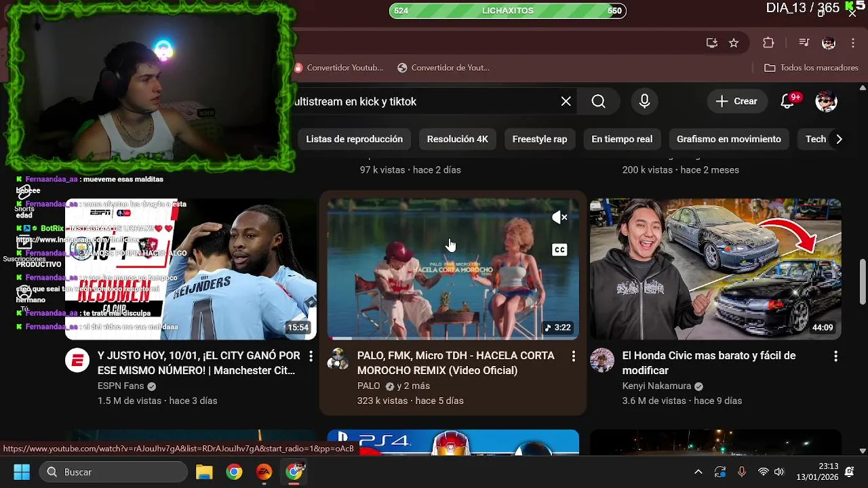Open options for HACELA CORTA MOROCHO video
Viewport: 868px width, 488px height.
pyautogui.click(x=573, y=356)
